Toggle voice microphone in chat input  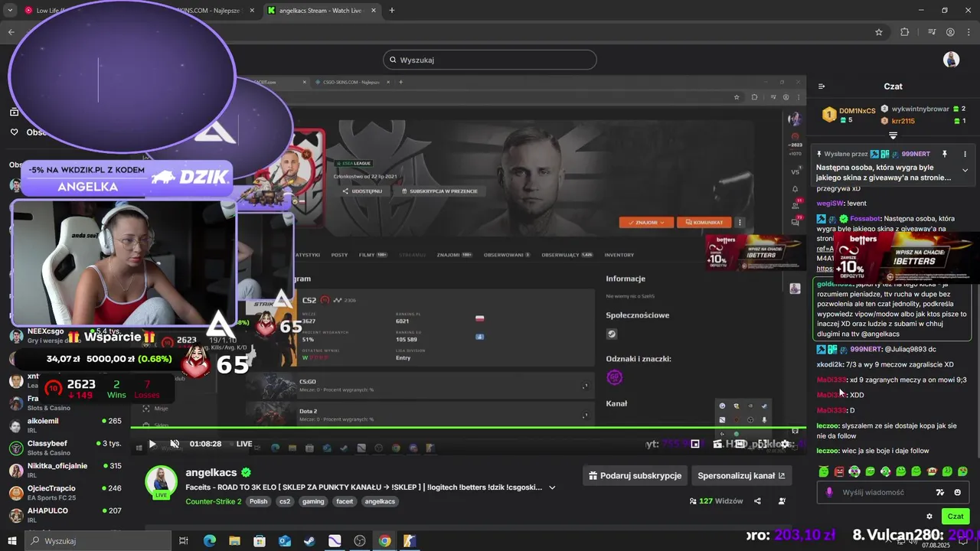tap(828, 492)
